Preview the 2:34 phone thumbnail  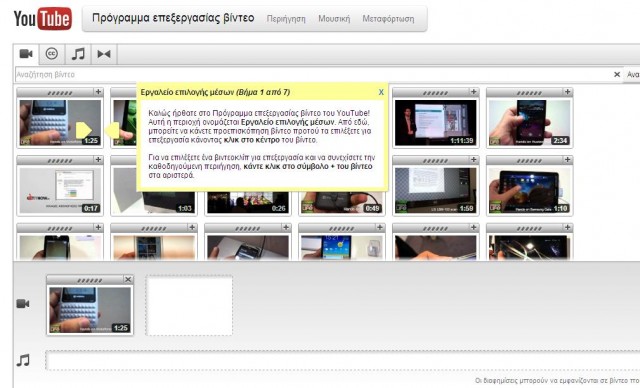pyautogui.click(x=529, y=122)
